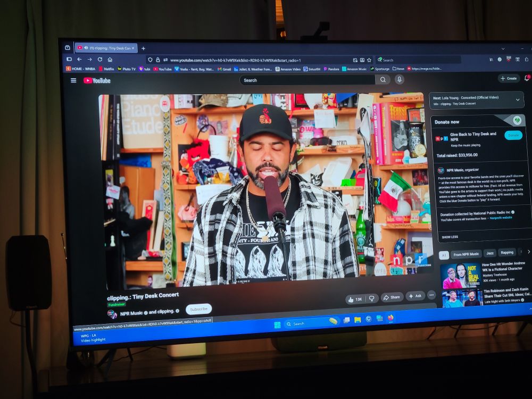Open Firefox's tracking protection shield icon
This screenshot has width=532, height=399.
point(149,60)
